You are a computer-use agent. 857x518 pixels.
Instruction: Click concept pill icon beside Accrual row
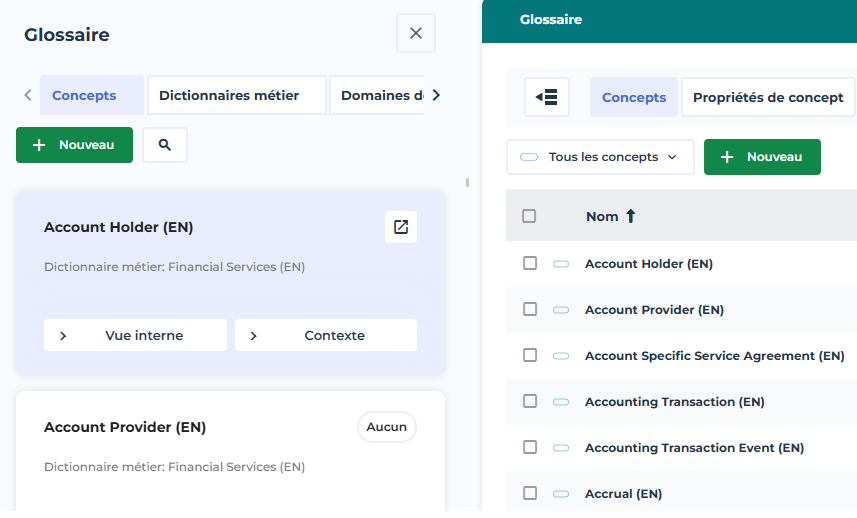(x=561, y=494)
